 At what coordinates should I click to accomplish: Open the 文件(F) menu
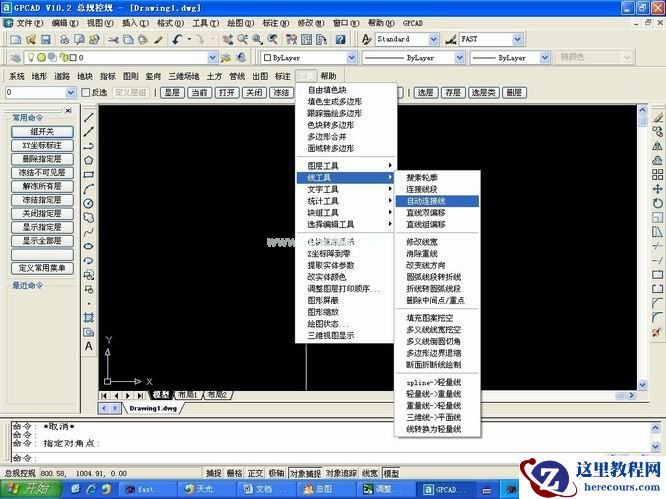tap(29, 23)
